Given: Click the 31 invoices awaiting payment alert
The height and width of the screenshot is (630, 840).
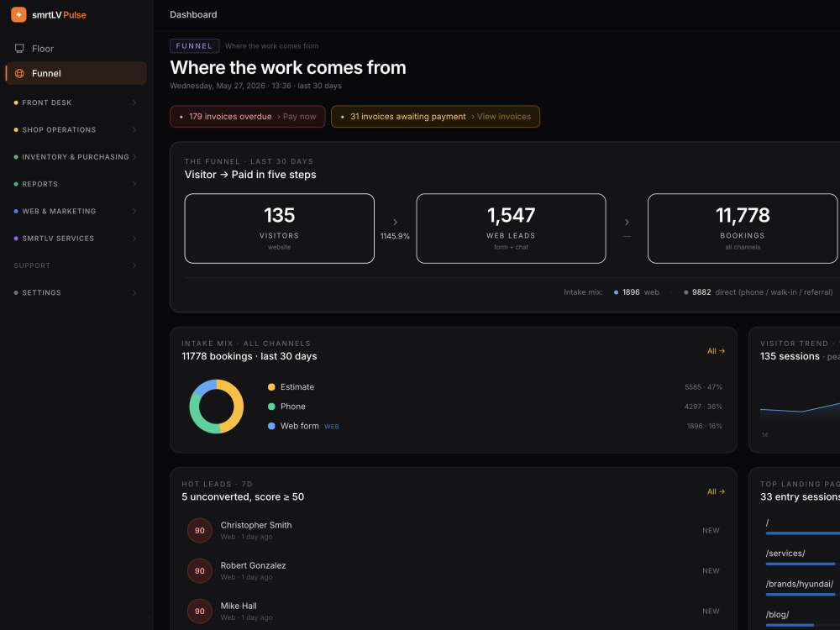Looking at the screenshot, I should tap(435, 116).
